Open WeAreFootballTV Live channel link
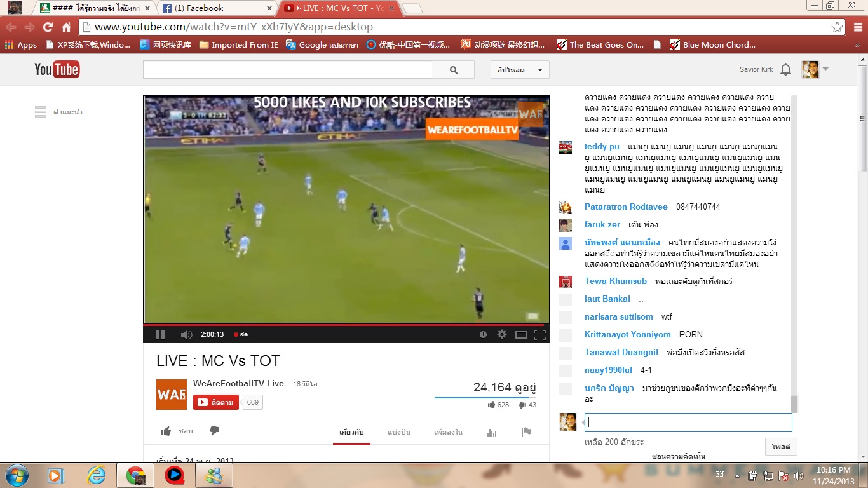 click(x=238, y=383)
